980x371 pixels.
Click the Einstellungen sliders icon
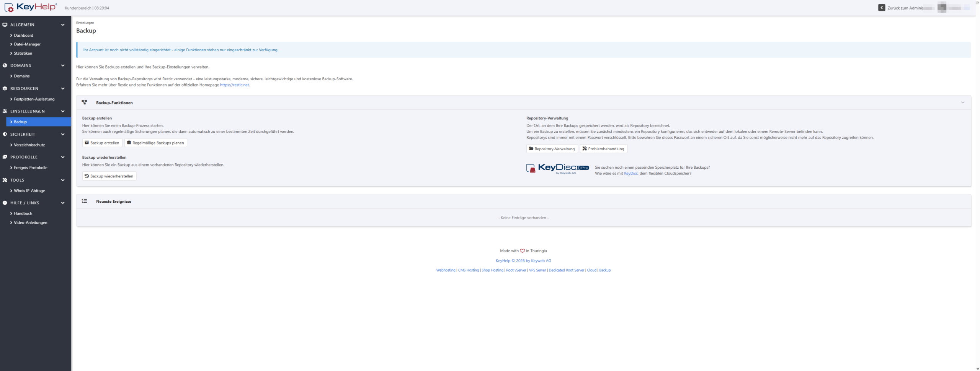pyautogui.click(x=5, y=111)
